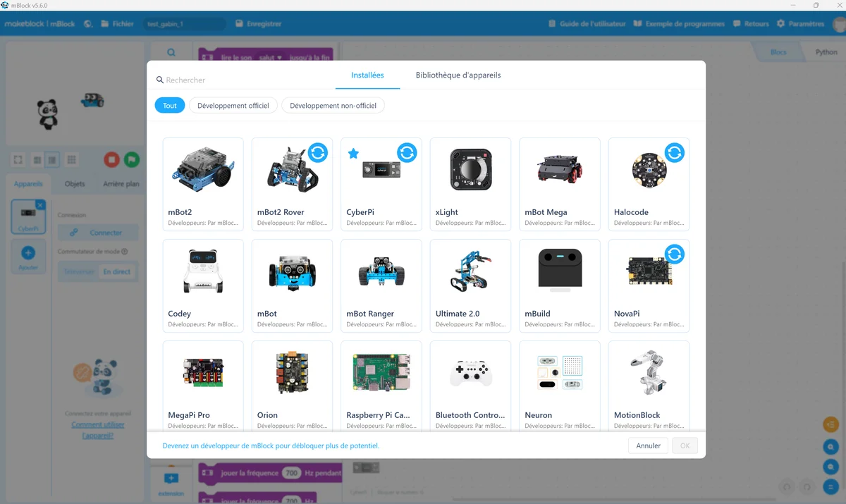Edit the project name field test_gabin_1

pos(185,24)
